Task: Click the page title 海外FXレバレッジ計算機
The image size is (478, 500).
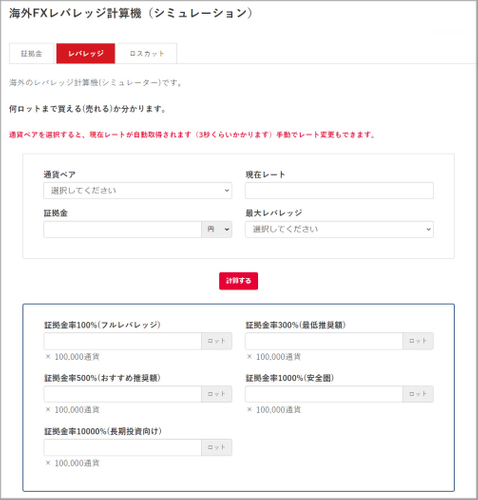Action: coord(75,13)
